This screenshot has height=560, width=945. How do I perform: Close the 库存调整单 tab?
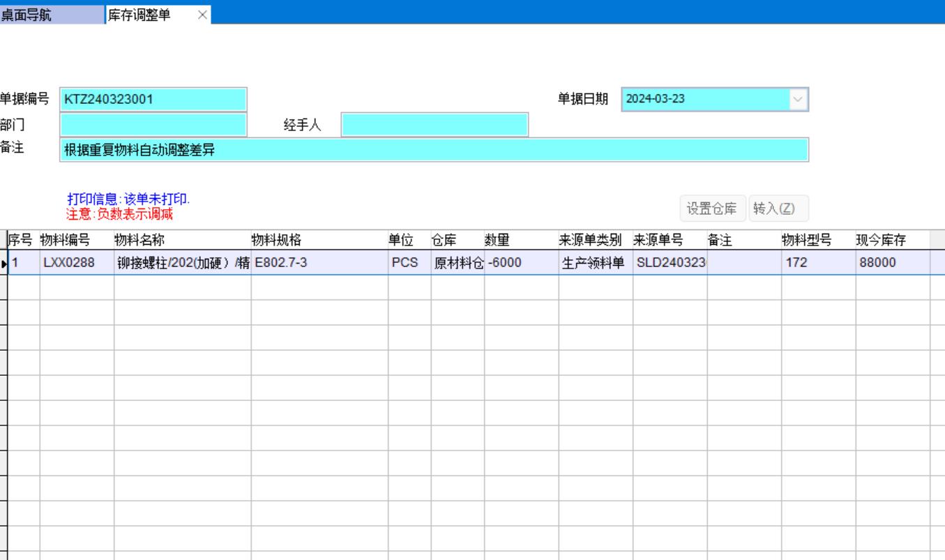[202, 15]
